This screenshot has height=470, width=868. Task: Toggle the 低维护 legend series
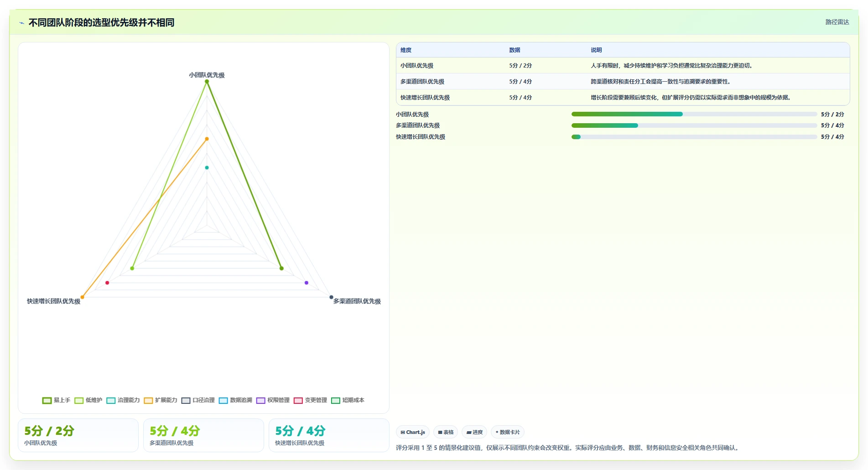[x=88, y=400]
